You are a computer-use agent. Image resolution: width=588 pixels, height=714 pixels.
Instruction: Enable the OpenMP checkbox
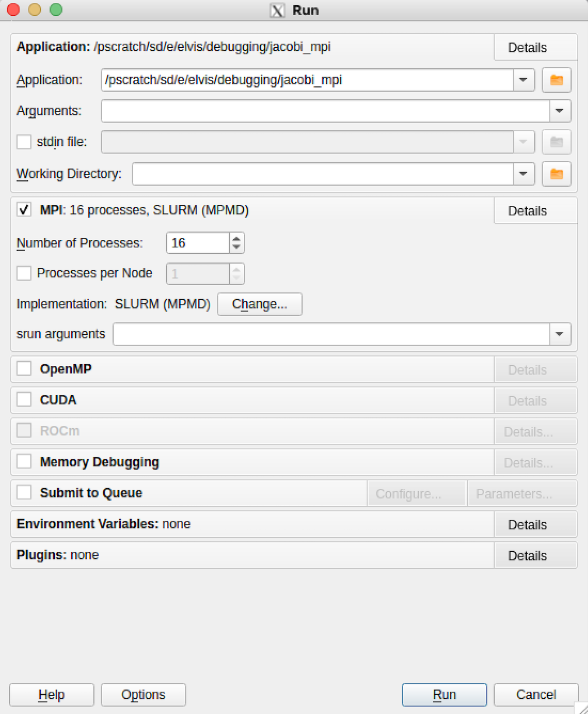tap(24, 369)
